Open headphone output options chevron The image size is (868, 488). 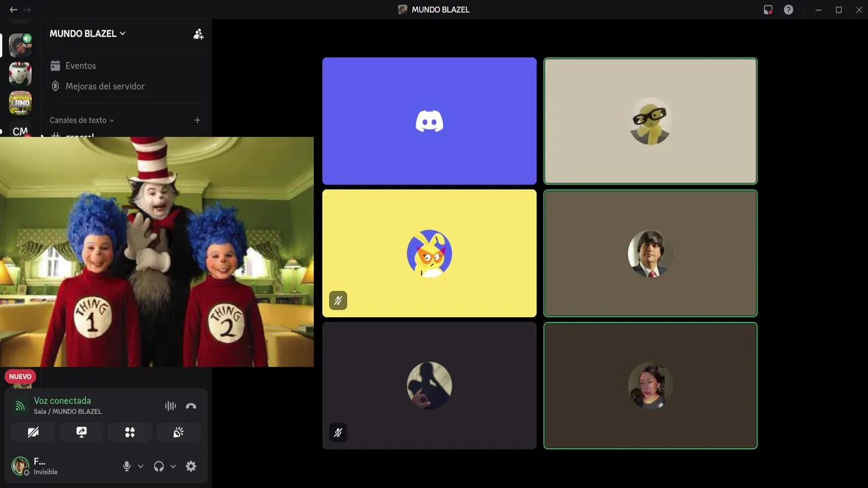pos(173,466)
